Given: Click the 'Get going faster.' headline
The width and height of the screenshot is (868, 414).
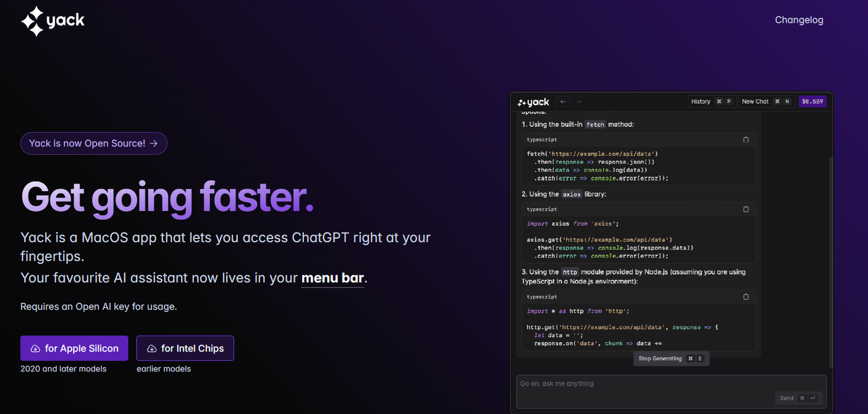Looking at the screenshot, I should [167, 198].
